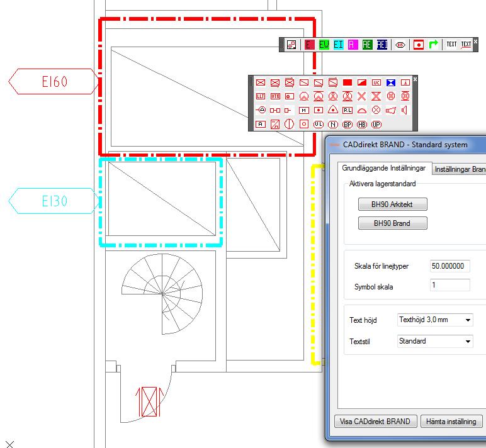This screenshot has height=448, width=486.
Task: Insert the loudspeaker symbol
Action: point(404,110)
